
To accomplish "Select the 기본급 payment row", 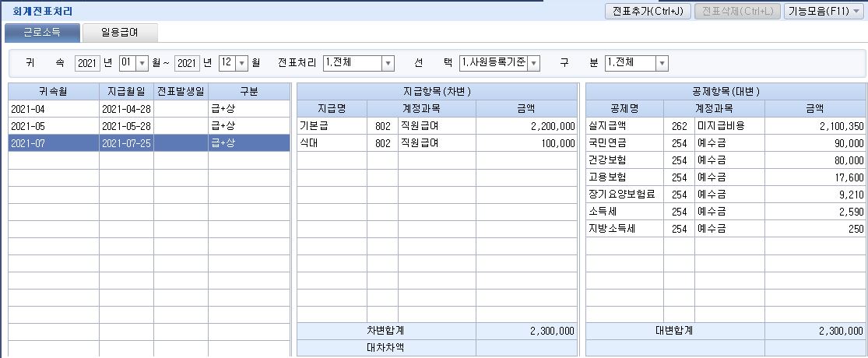I will tap(438, 126).
